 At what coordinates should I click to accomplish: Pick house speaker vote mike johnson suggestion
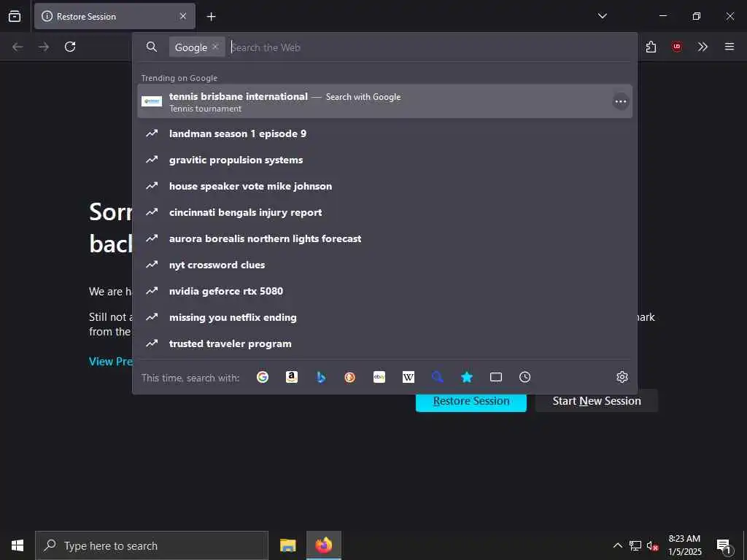point(384,186)
